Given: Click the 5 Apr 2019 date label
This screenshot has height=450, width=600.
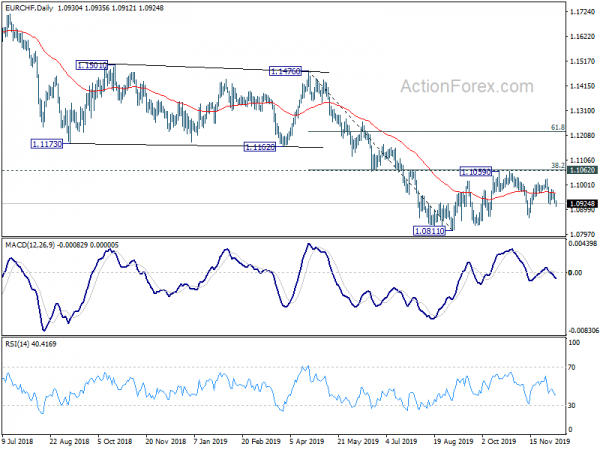Looking at the screenshot, I should (307, 441).
